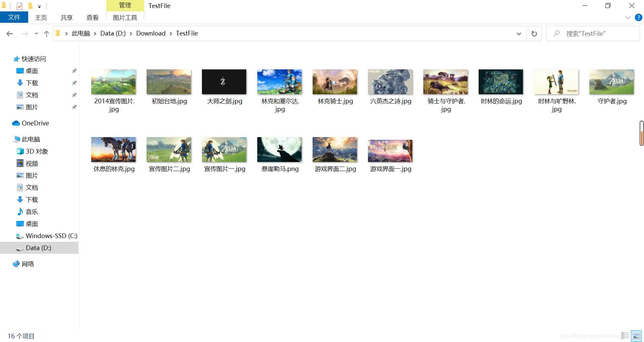Screen dimensions: 644x342
Task: Switch to details view in status bar
Action: tap(625, 336)
